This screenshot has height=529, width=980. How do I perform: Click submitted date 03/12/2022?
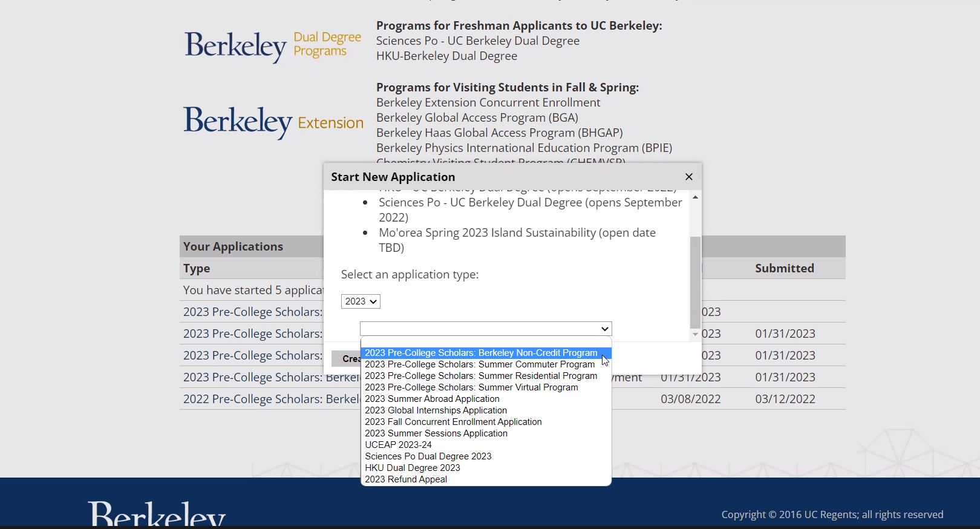pyautogui.click(x=785, y=399)
